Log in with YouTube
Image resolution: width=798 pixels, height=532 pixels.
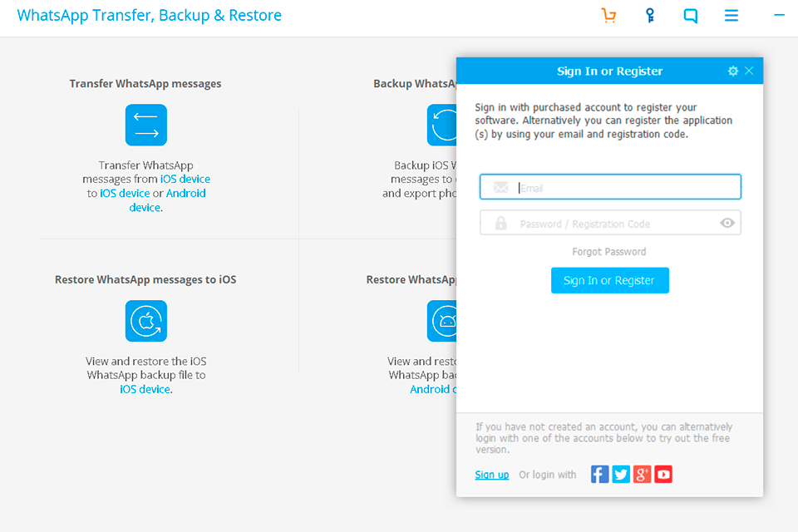coord(663,474)
